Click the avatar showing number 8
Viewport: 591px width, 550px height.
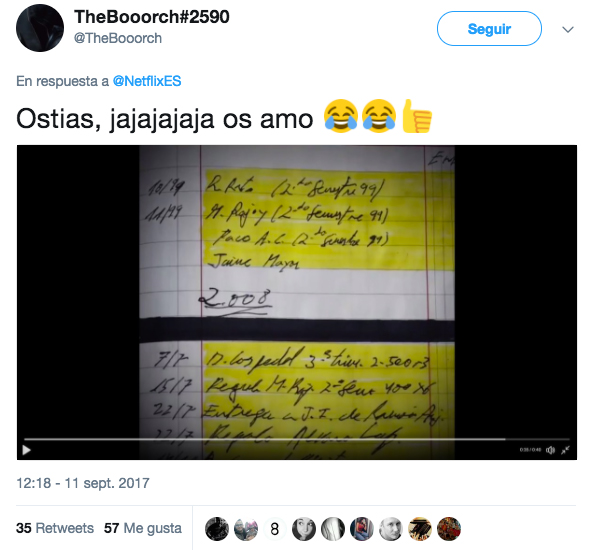tap(275, 529)
